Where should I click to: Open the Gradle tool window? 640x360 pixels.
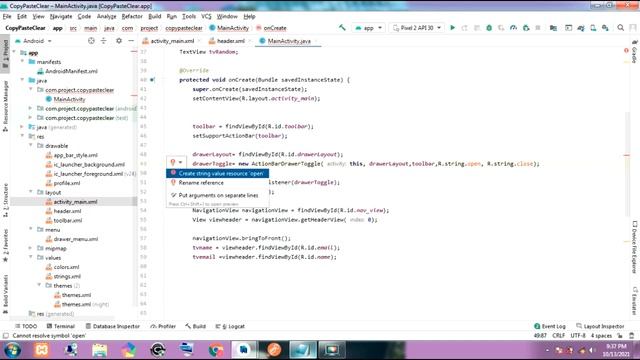click(x=634, y=52)
